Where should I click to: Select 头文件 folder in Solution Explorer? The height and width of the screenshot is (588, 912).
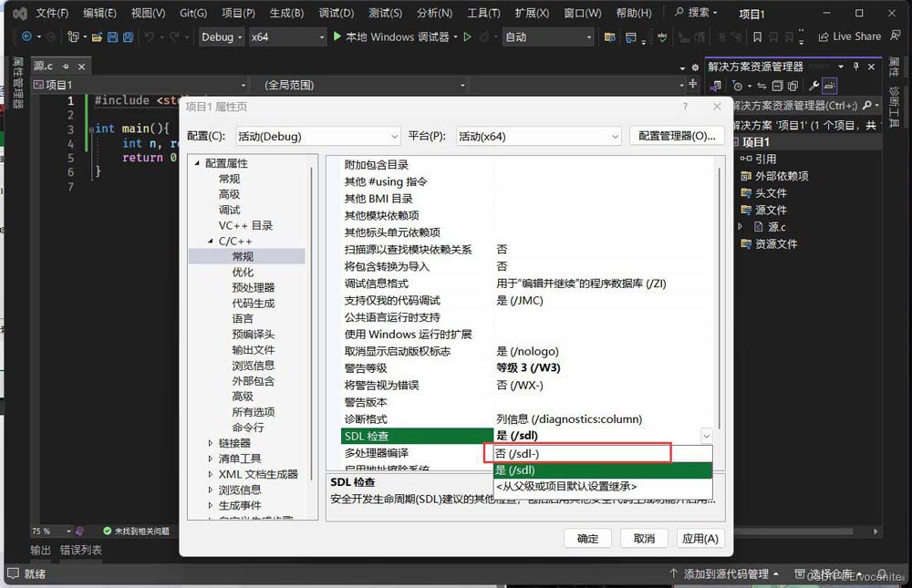pyautogui.click(x=770, y=193)
